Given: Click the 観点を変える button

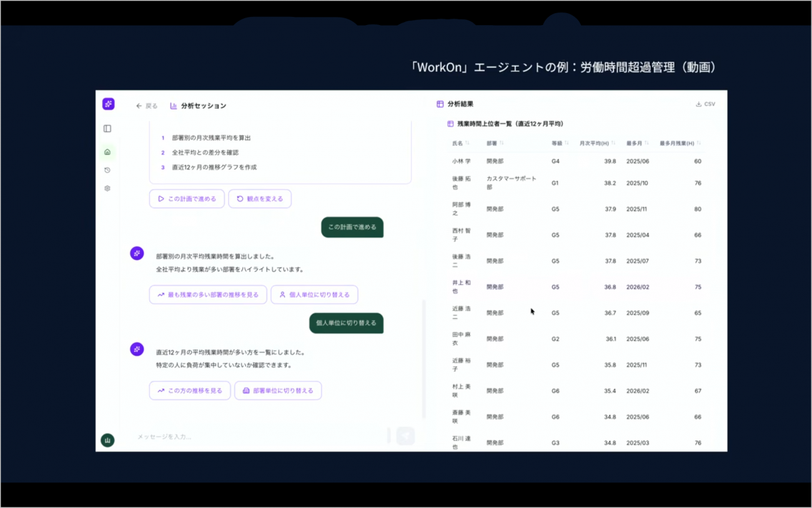Looking at the screenshot, I should coord(260,198).
